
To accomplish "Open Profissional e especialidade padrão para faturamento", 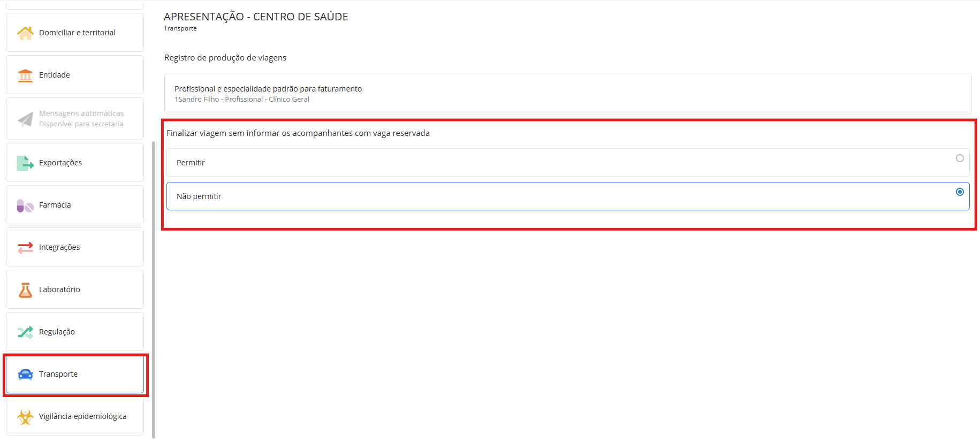I will tap(568, 94).
